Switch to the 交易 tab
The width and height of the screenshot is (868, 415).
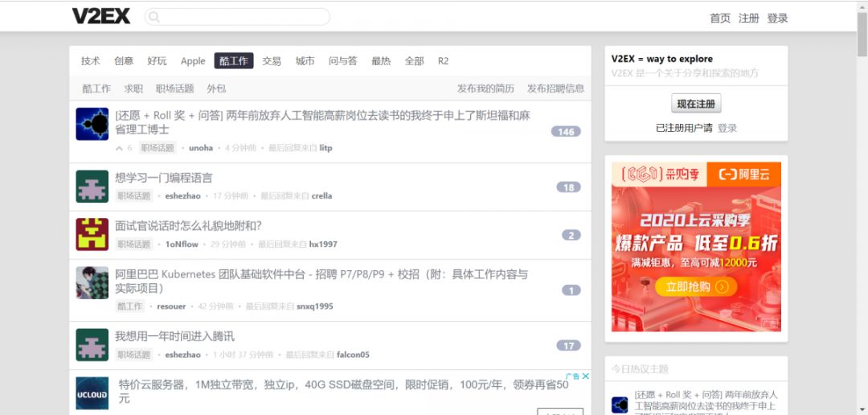pos(272,61)
